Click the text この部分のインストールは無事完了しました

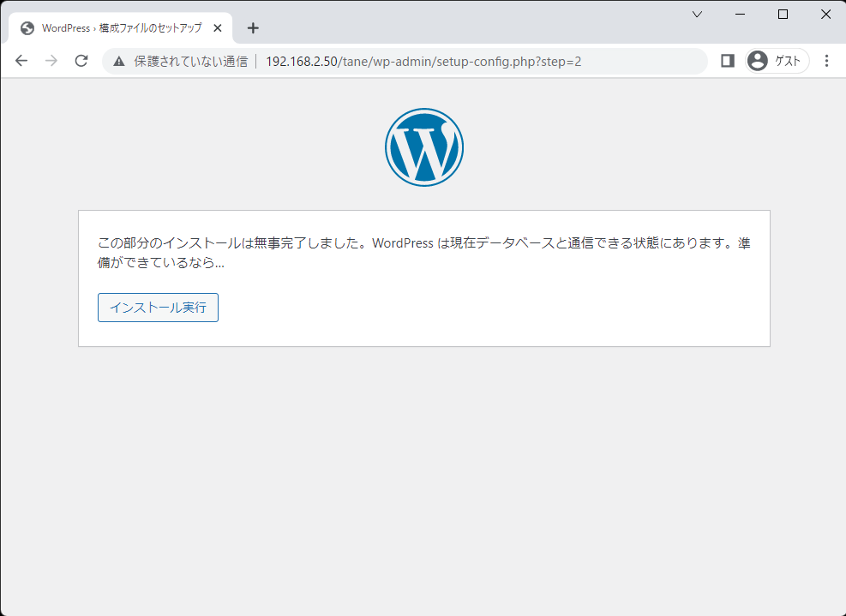pos(227,243)
